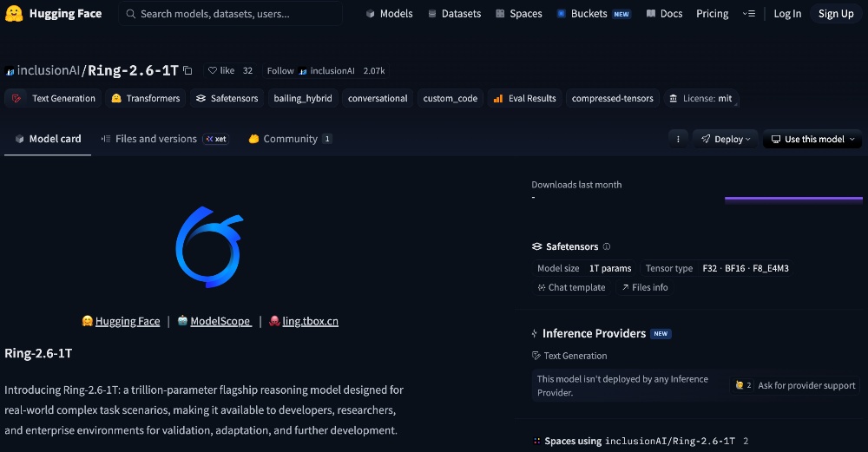Click the Ring-2.6-1T heading in card
The width and height of the screenshot is (868, 452).
pos(38,353)
